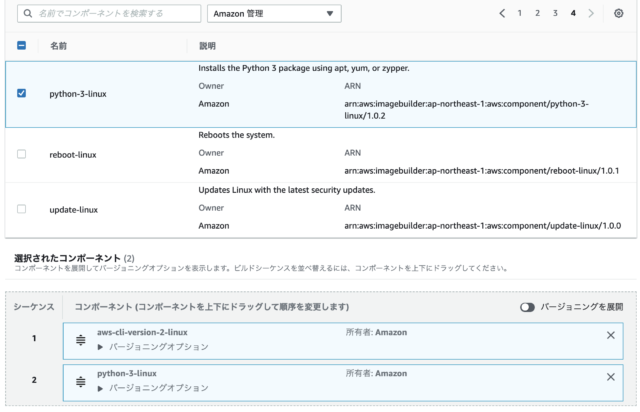The image size is (640, 412).
Task: Expand バージョニングオプション for aws-cli-version-2-linux
Action: pos(153,347)
